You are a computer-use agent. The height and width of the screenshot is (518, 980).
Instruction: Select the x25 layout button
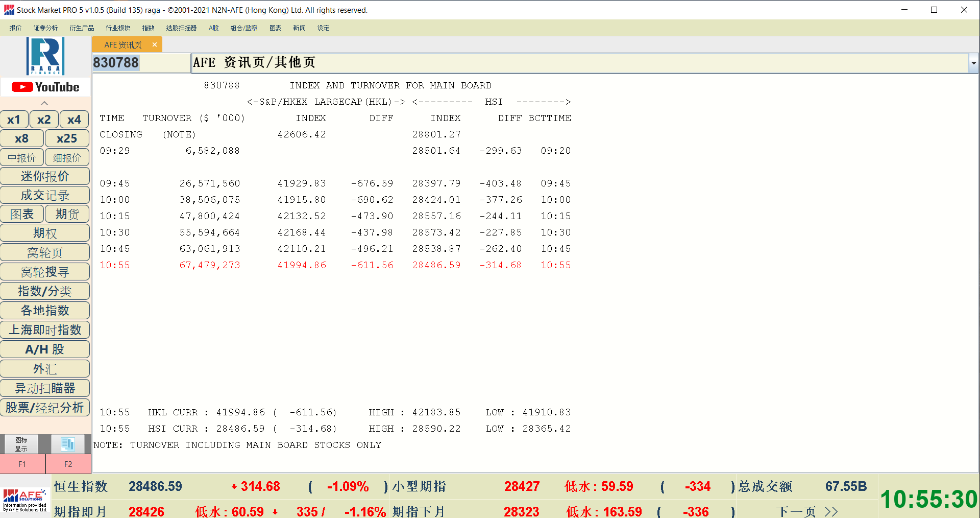tap(67, 138)
